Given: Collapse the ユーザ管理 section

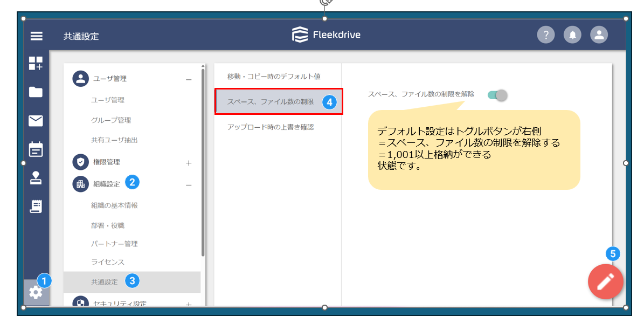Looking at the screenshot, I should pyautogui.click(x=189, y=79).
